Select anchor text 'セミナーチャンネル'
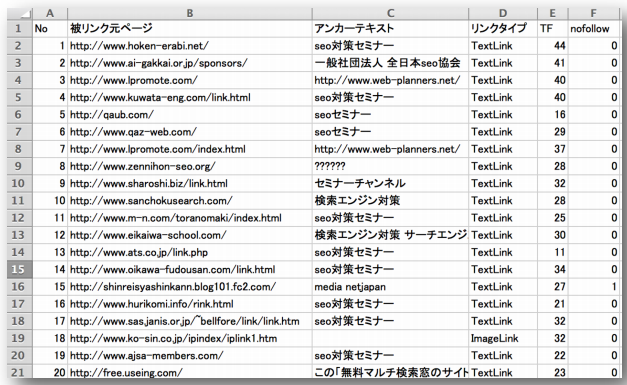The image size is (627, 385). point(390,183)
